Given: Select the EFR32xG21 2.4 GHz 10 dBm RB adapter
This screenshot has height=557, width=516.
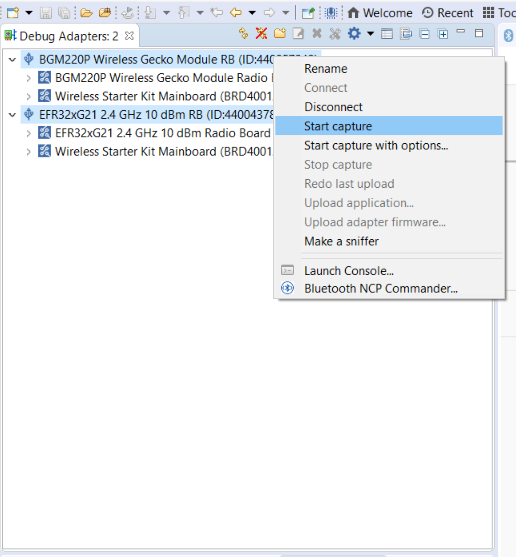Looking at the screenshot, I should click(147, 115).
